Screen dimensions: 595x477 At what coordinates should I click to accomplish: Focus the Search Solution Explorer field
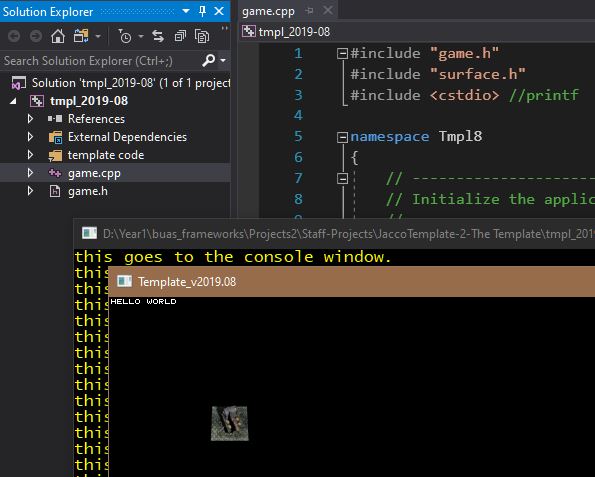pyautogui.click(x=101, y=61)
